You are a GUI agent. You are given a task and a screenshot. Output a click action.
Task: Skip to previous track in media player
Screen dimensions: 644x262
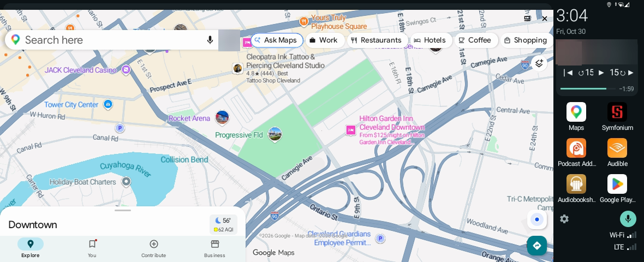pyautogui.click(x=568, y=73)
